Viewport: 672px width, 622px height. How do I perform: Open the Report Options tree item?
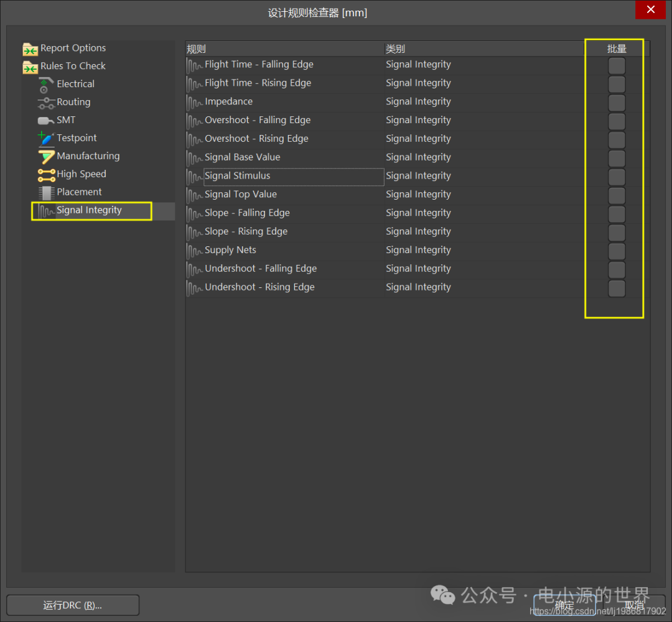[x=73, y=48]
